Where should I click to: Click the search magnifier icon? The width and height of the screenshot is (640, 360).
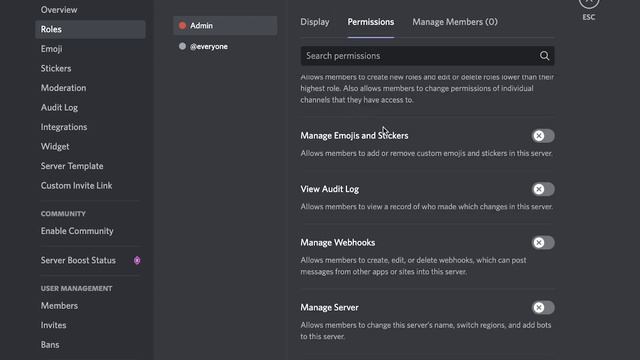(544, 56)
